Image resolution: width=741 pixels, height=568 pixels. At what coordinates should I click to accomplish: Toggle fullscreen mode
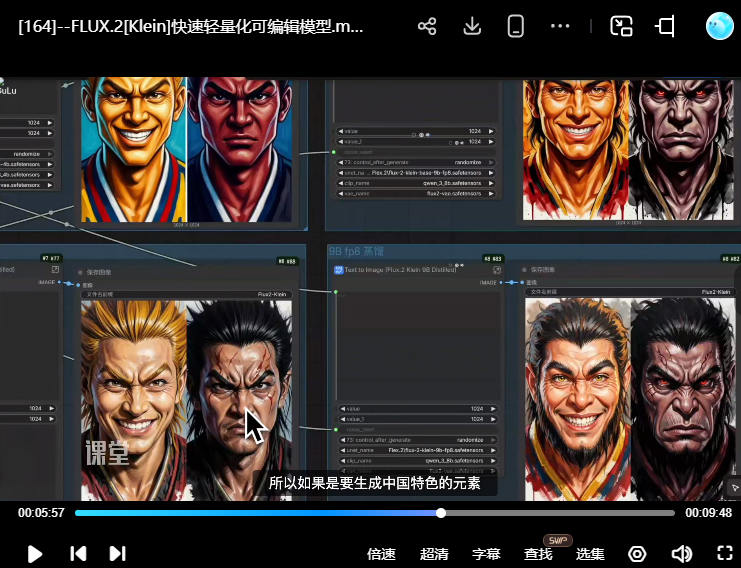[725, 553]
